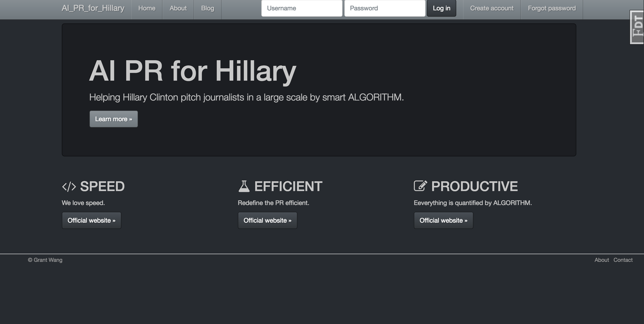The height and width of the screenshot is (324, 644).
Task: Click the pencil-edit icon beside PRODUCTIVE
Action: pyautogui.click(x=420, y=186)
